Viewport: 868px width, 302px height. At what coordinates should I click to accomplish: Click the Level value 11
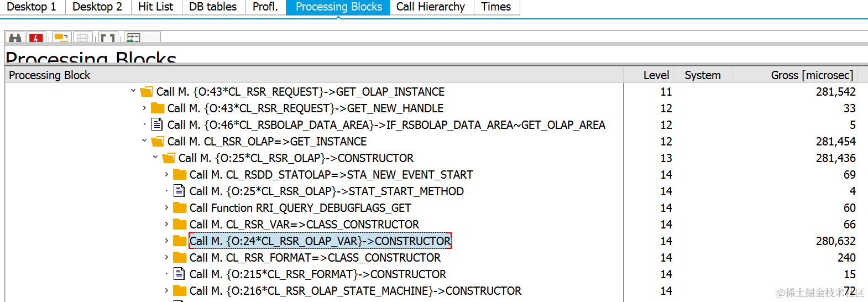point(666,92)
